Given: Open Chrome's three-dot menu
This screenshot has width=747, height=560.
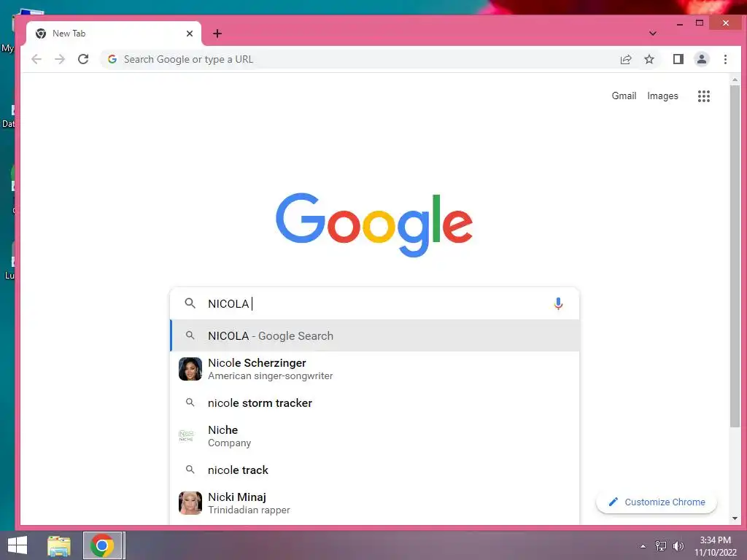Looking at the screenshot, I should coord(725,59).
